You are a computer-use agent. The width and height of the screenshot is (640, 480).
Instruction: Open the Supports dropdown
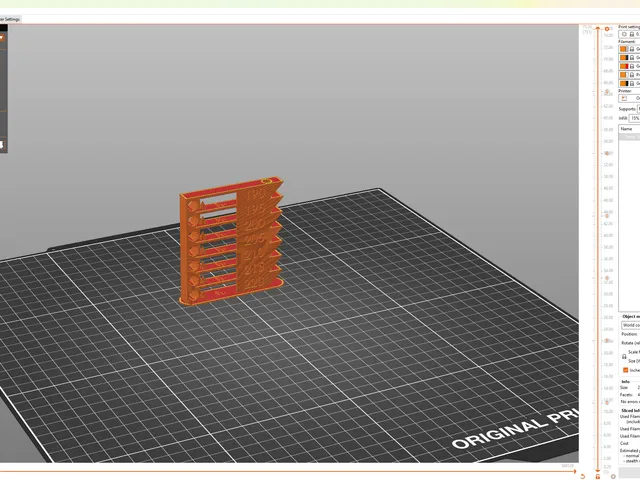pyautogui.click(x=638, y=109)
